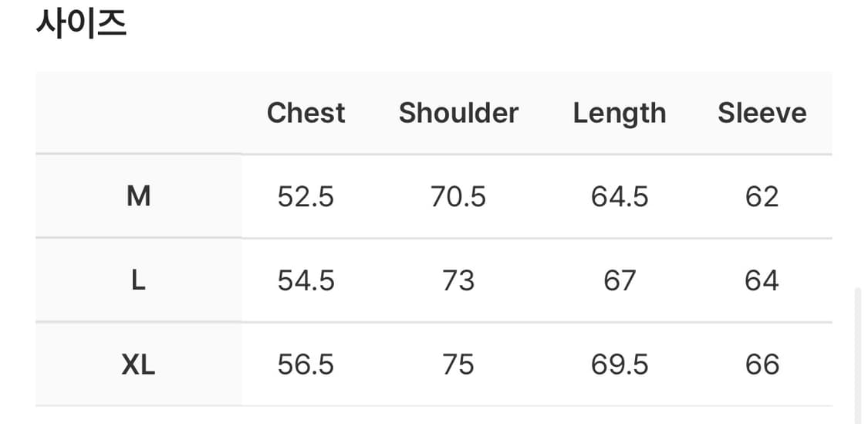
Task: Click the XL length value 69.5
Action: 619,365
